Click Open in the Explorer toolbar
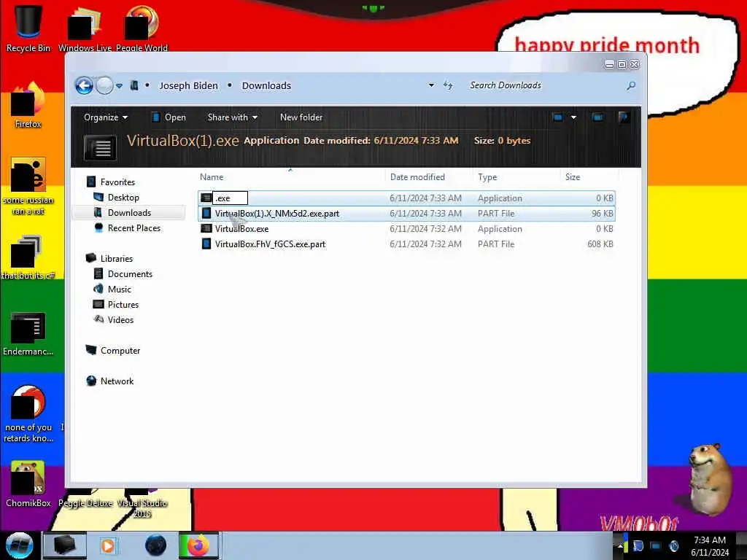Screen dimensions: 747x560 point(169,117)
